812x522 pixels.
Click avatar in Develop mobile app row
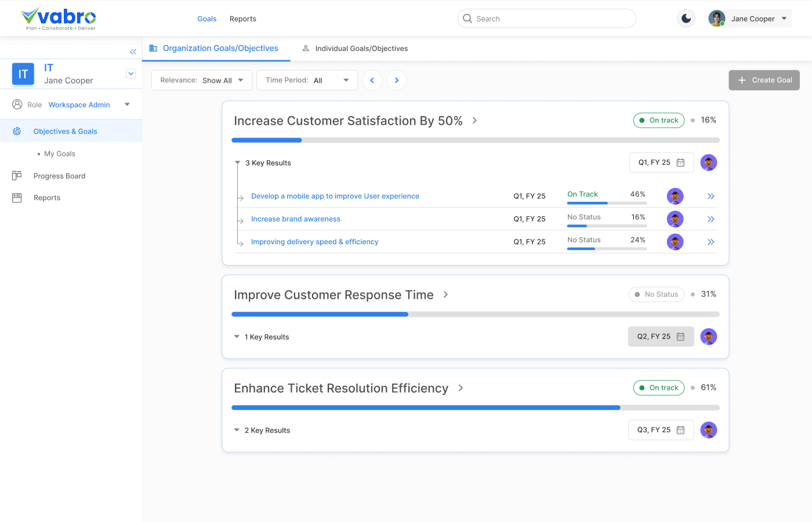point(675,196)
